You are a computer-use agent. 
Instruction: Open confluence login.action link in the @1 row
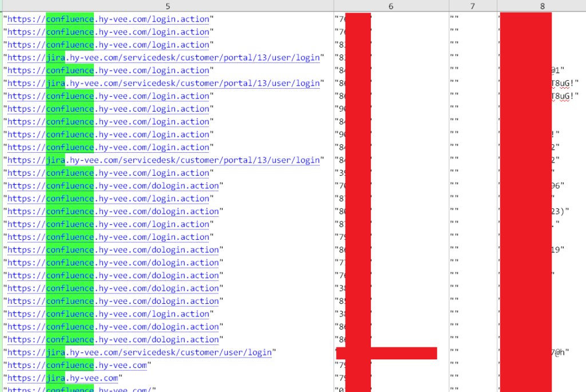108,70
